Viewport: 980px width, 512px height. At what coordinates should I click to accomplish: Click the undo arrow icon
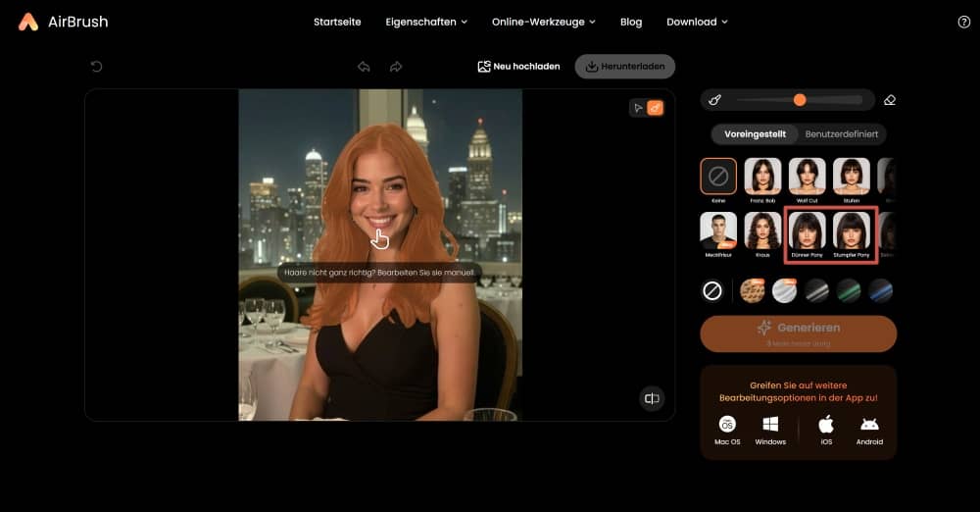(x=364, y=67)
